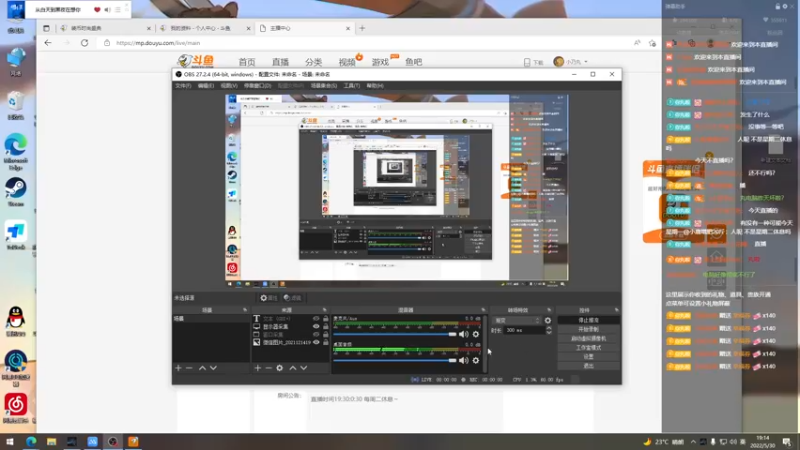Open source properties gear in Sources panel
This screenshot has width=800, height=450.
click(280, 368)
